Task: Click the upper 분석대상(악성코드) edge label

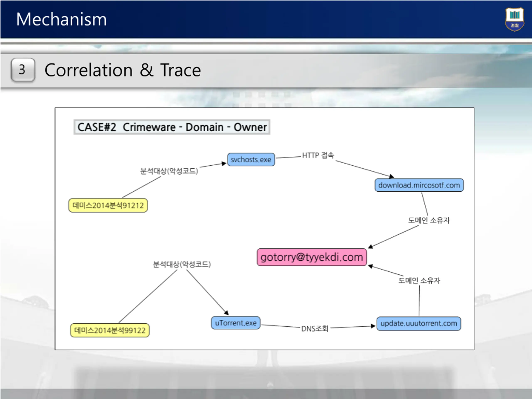Action: [x=169, y=171]
